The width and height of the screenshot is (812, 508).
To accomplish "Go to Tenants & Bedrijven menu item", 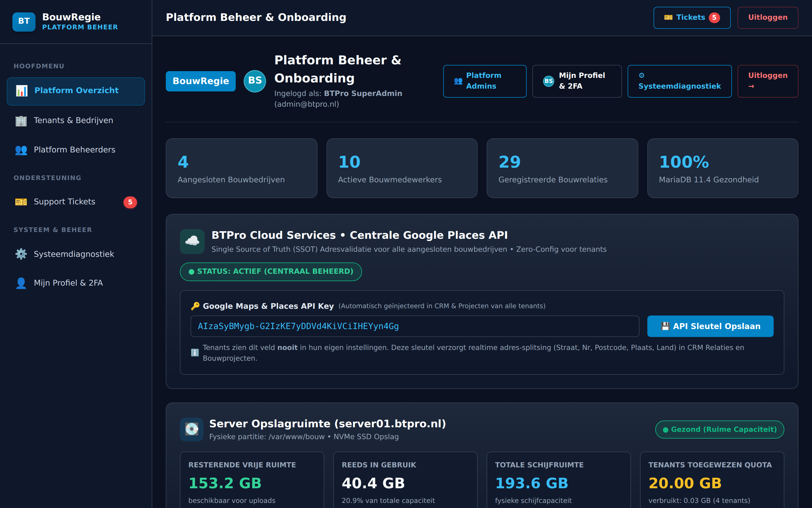I will coord(76,121).
